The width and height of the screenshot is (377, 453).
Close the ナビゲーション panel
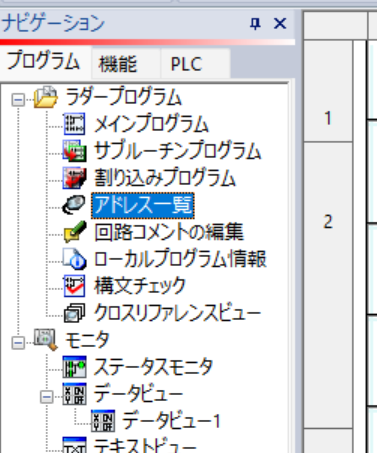(280, 24)
